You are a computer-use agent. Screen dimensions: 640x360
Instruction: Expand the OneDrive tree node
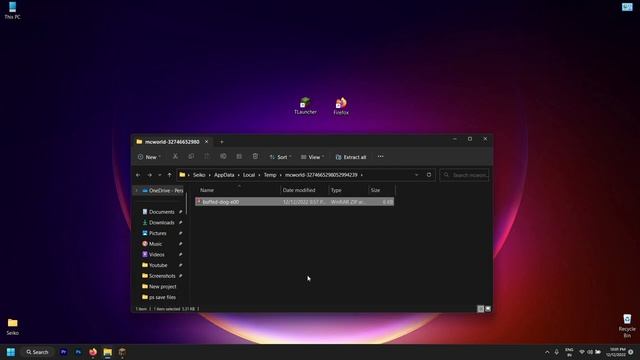(x=137, y=191)
